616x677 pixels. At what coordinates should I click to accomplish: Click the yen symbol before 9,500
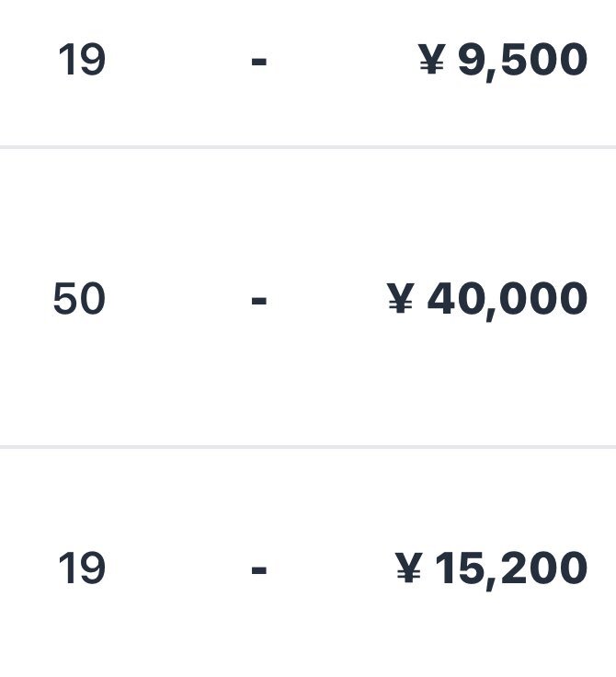(432, 59)
